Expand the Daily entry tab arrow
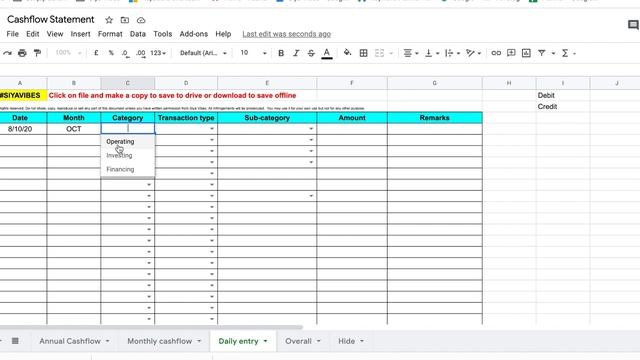 (265, 341)
